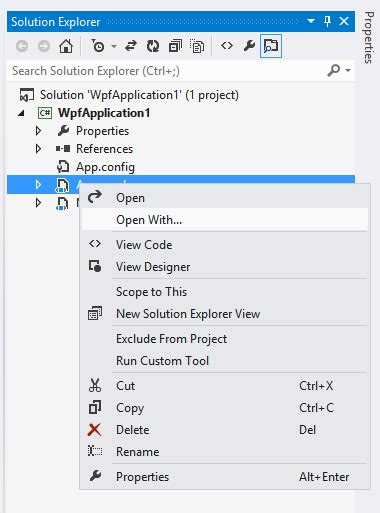
Task: Click the Collapse All icon
Action: tap(175, 46)
